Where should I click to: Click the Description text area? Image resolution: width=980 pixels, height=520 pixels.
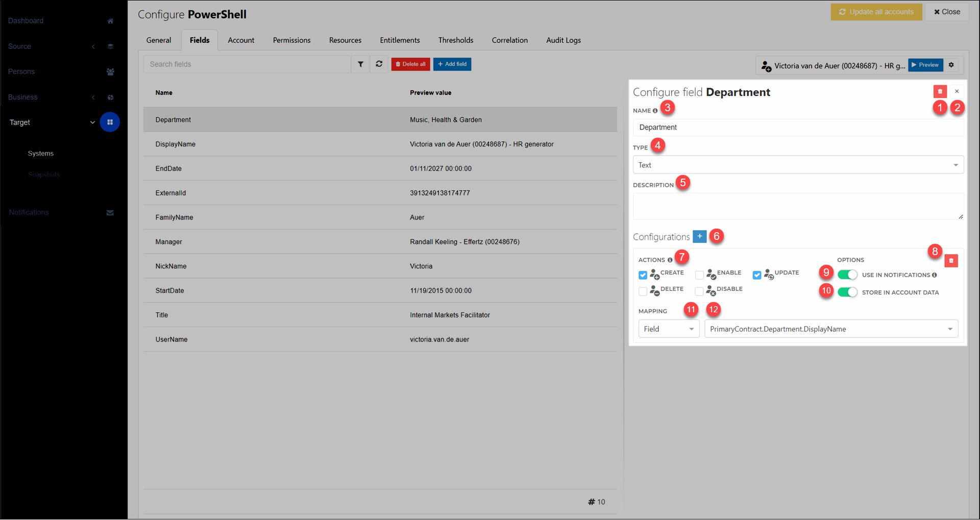pos(798,206)
